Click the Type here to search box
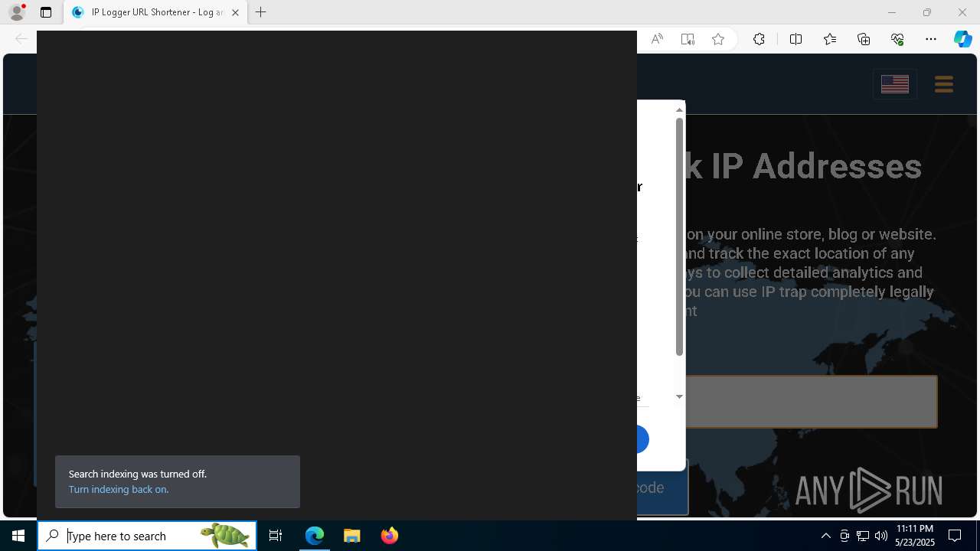This screenshot has height=551, width=980. pyautogui.click(x=147, y=536)
